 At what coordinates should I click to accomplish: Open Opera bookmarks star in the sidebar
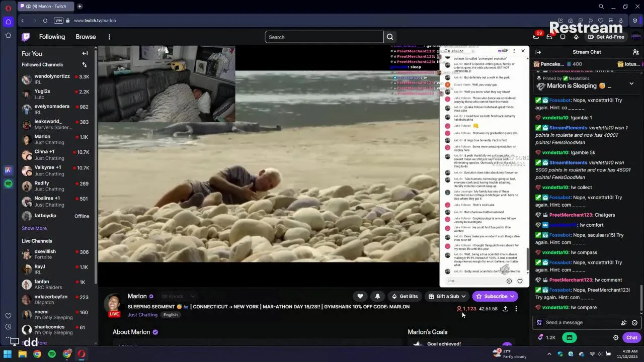click(x=8, y=35)
